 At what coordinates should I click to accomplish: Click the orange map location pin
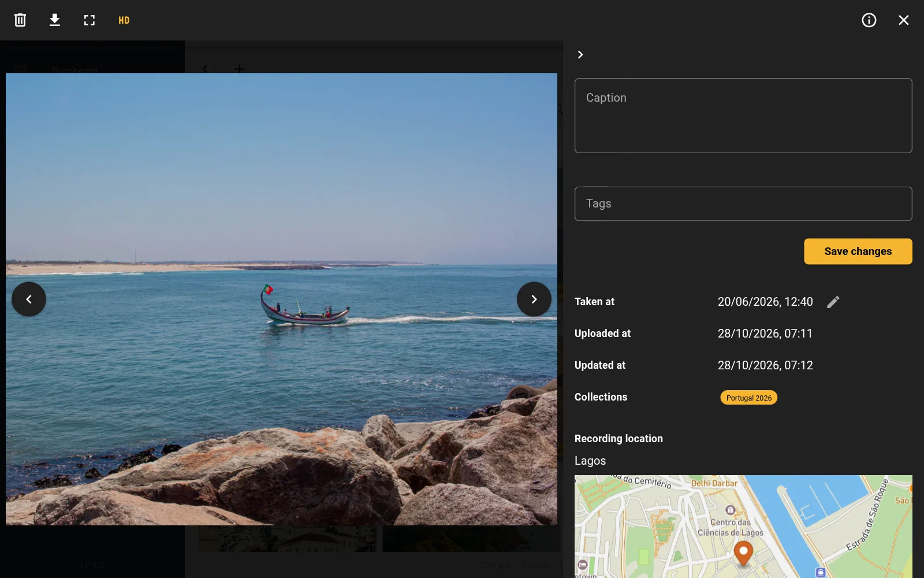click(743, 553)
